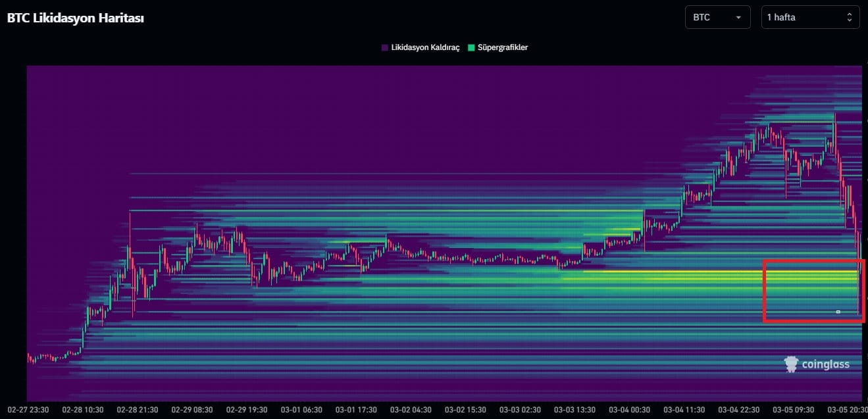Click the purple Likidasyon Kaldıraç legend swatch
This screenshot has width=868, height=419.
pyautogui.click(x=385, y=47)
